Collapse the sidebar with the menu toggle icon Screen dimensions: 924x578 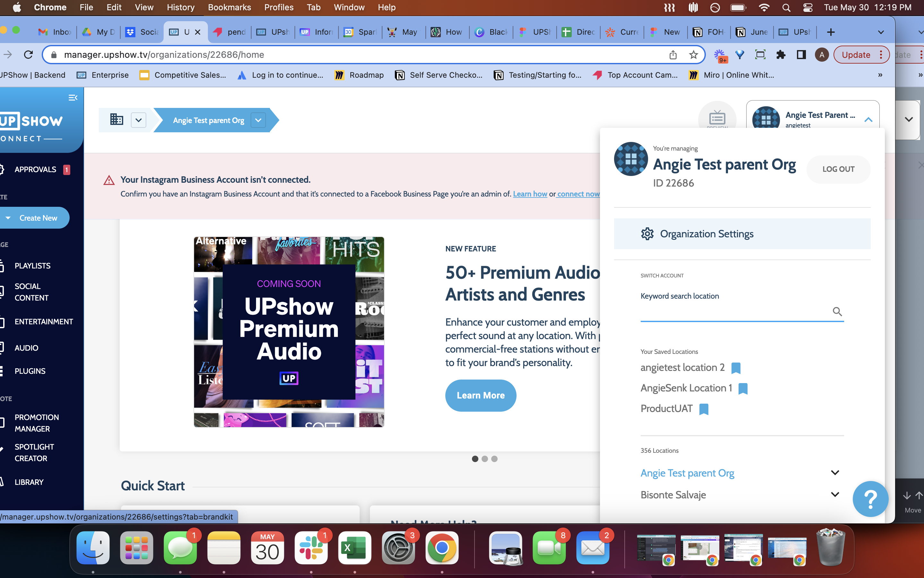tap(73, 98)
